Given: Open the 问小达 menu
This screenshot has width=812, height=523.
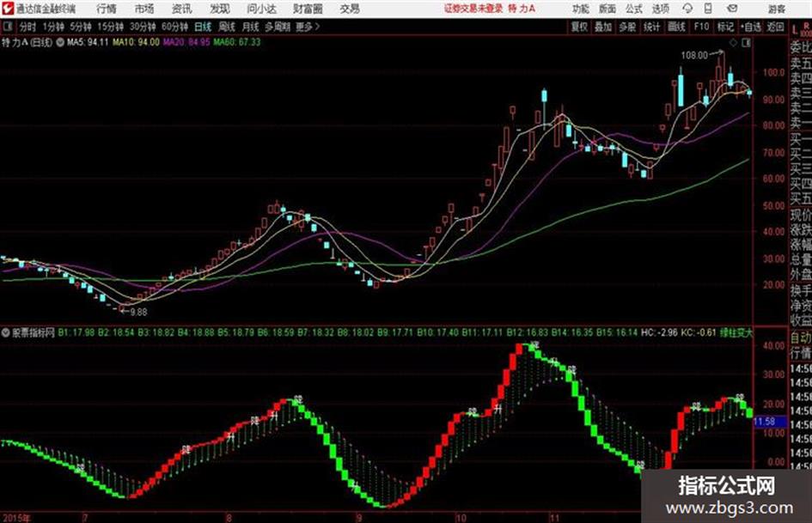Looking at the screenshot, I should tap(261, 9).
